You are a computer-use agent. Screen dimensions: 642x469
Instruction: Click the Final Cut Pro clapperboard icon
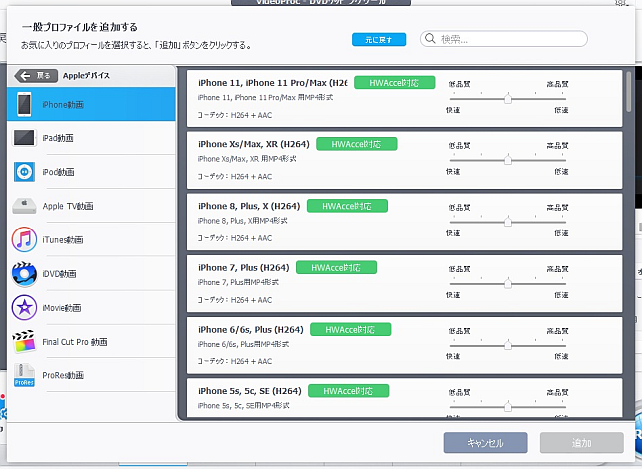tap(24, 341)
